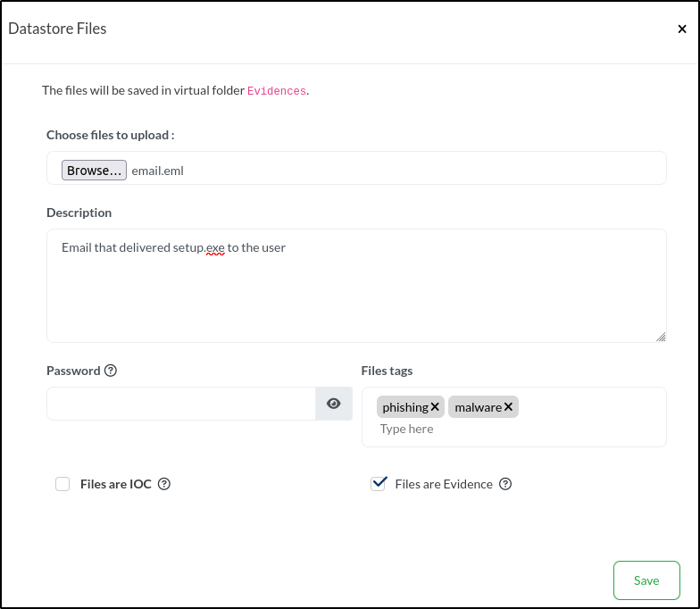Click the Evidences folder name text

pos(276,91)
